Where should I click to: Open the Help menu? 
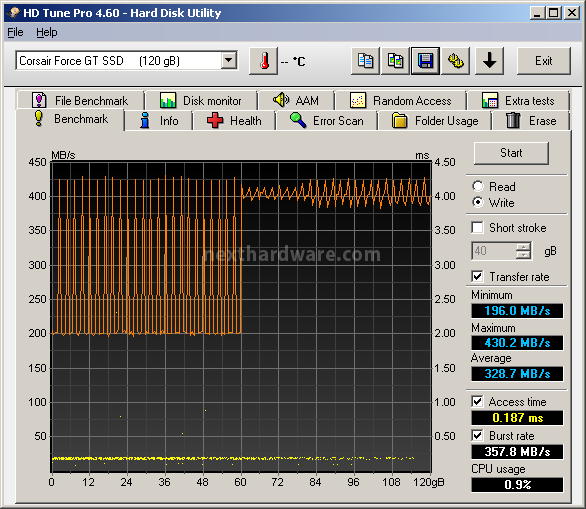click(x=47, y=33)
